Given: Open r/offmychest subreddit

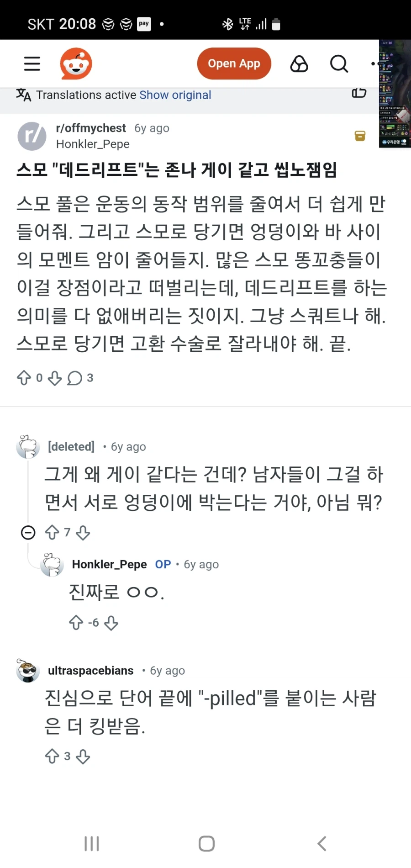Looking at the screenshot, I should click(x=90, y=128).
